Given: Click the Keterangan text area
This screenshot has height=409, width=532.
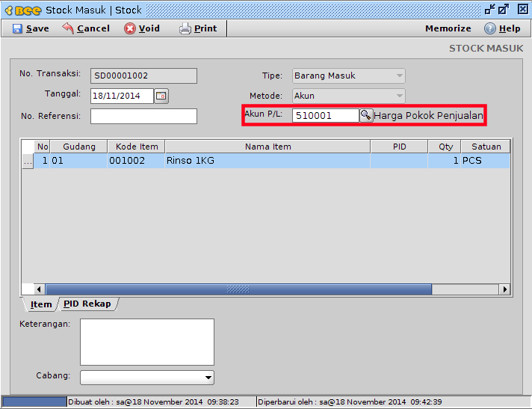Looking at the screenshot, I should [x=147, y=342].
